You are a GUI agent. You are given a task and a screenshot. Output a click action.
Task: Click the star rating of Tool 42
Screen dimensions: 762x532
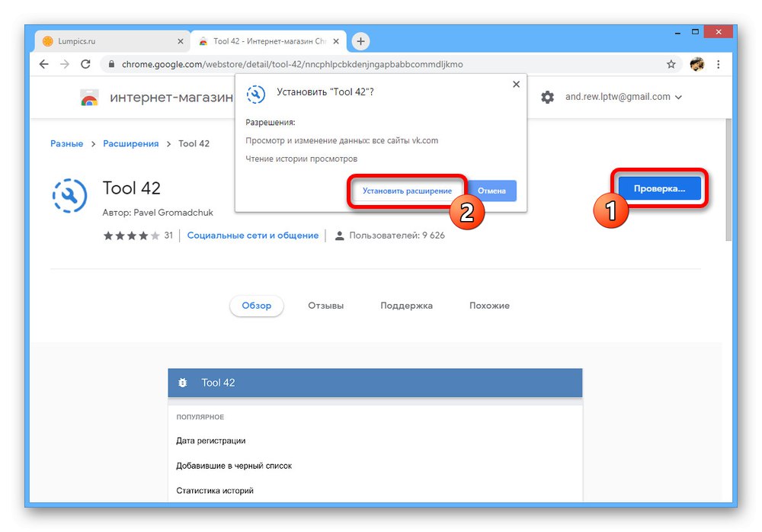point(131,236)
